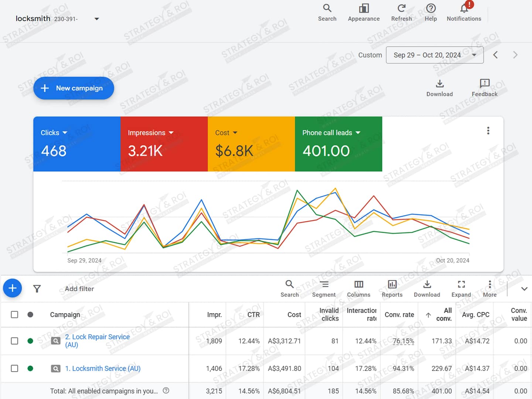Click the Conv. rate column header

pos(399,315)
